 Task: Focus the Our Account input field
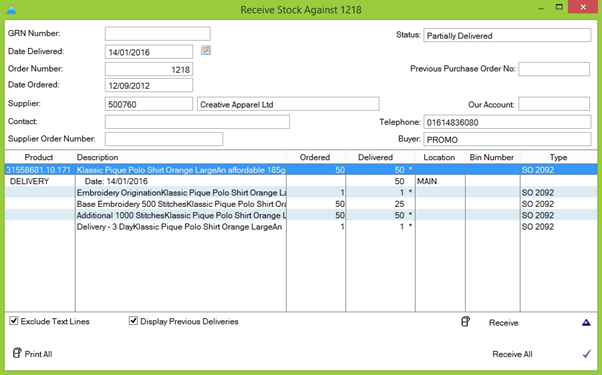click(554, 104)
